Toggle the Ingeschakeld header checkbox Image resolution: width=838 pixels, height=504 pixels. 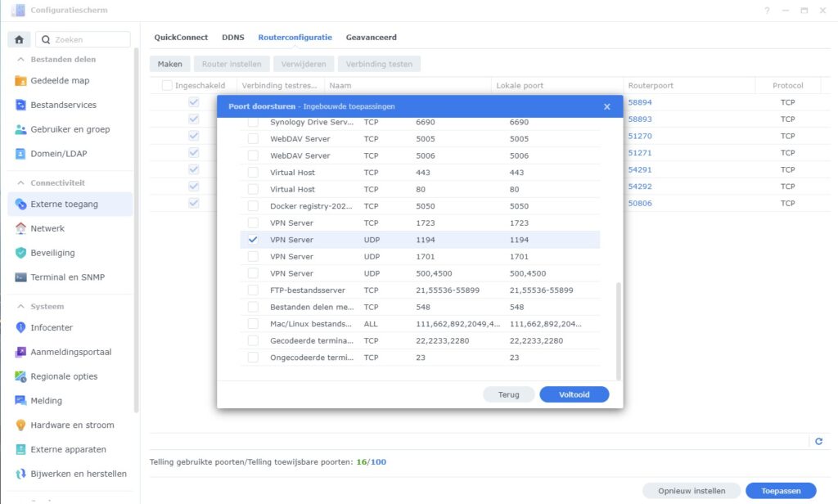[167, 86]
